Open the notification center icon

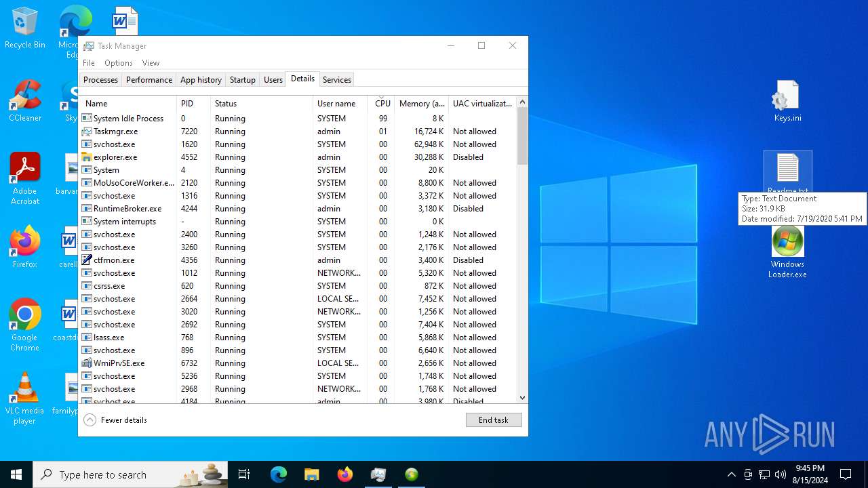click(846, 474)
